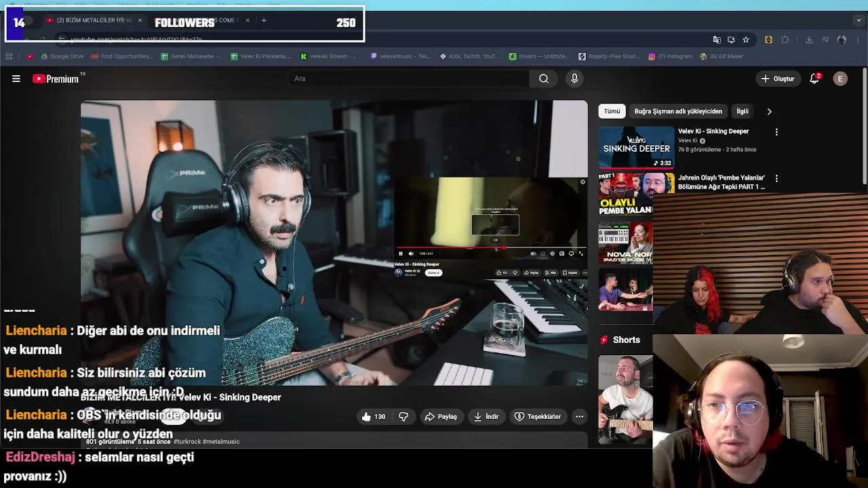Open more actions three-dot button under video

(579, 417)
